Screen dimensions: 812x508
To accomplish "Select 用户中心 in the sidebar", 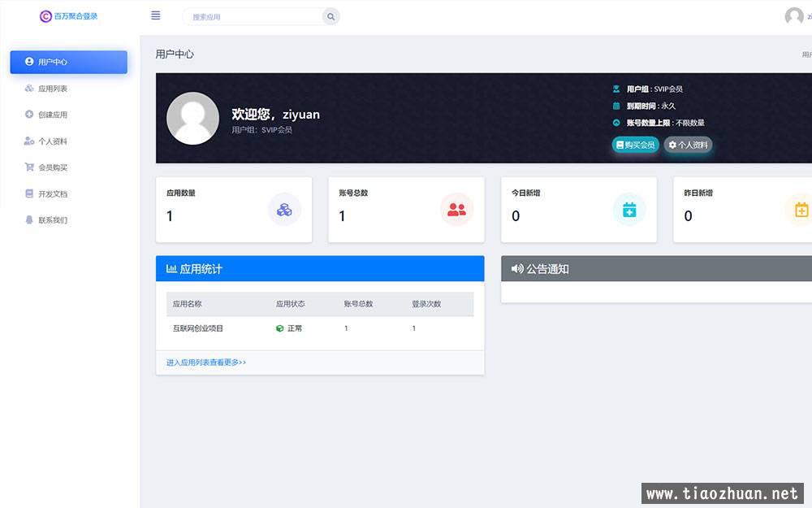I will (68, 62).
